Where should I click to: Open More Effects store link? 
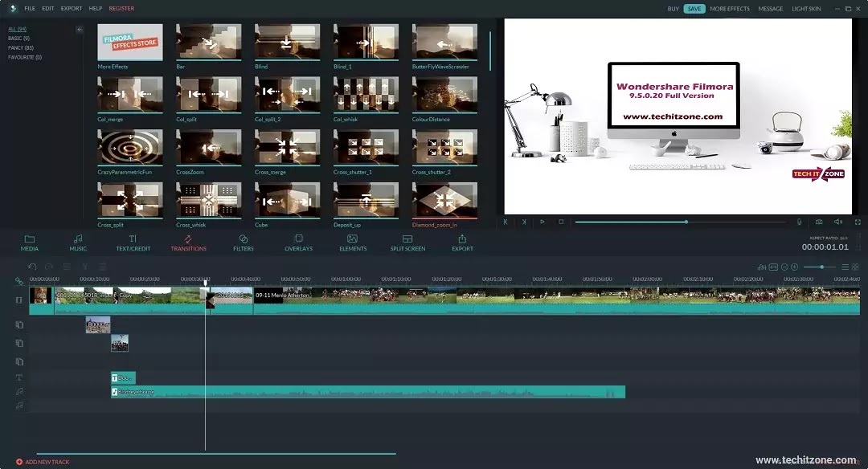(x=730, y=9)
